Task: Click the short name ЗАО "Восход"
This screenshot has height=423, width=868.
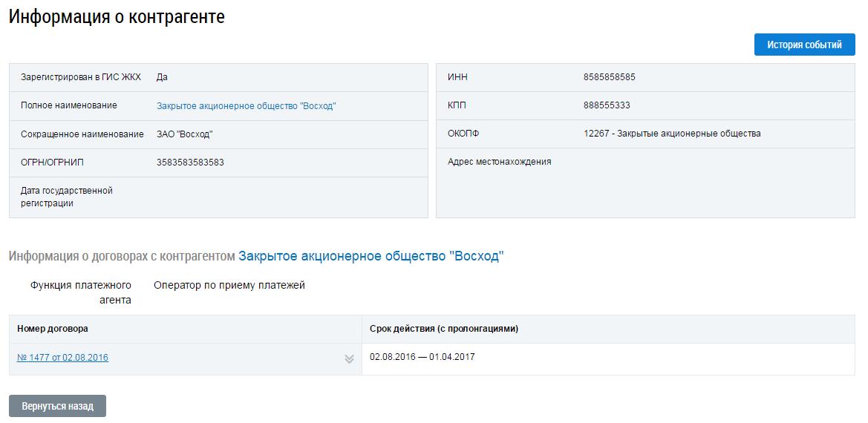Action: (184, 134)
